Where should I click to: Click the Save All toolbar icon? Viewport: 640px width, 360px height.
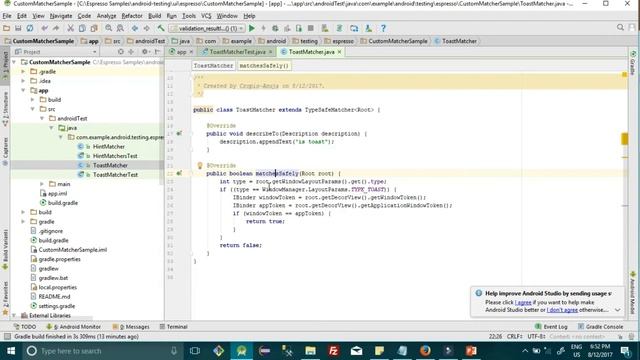18,28
